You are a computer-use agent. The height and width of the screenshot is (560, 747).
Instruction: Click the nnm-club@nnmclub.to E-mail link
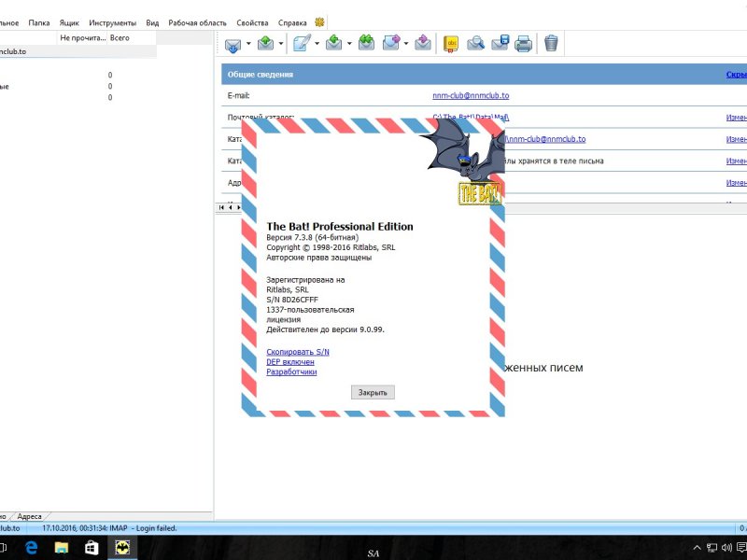click(x=471, y=96)
